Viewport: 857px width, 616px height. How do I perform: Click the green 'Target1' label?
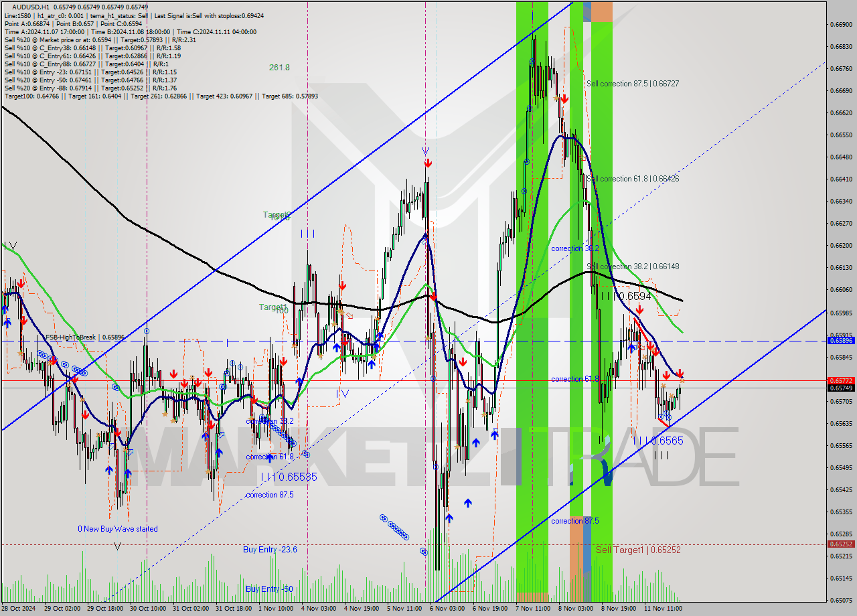(x=272, y=307)
